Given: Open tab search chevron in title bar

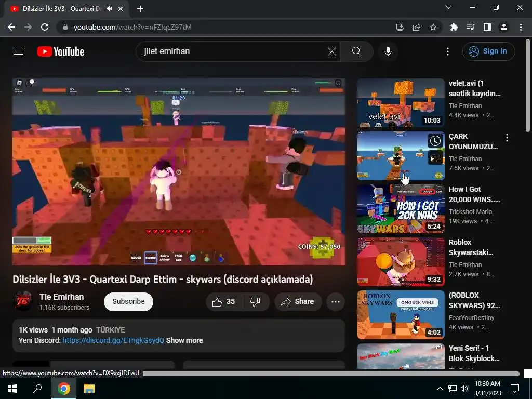Looking at the screenshot, I should 448,7.
